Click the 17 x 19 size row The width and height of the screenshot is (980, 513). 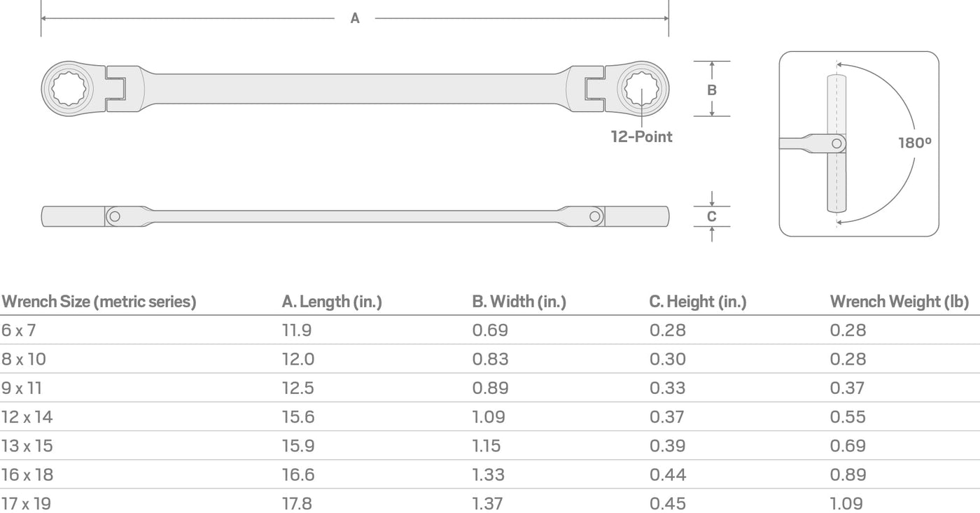(490, 503)
